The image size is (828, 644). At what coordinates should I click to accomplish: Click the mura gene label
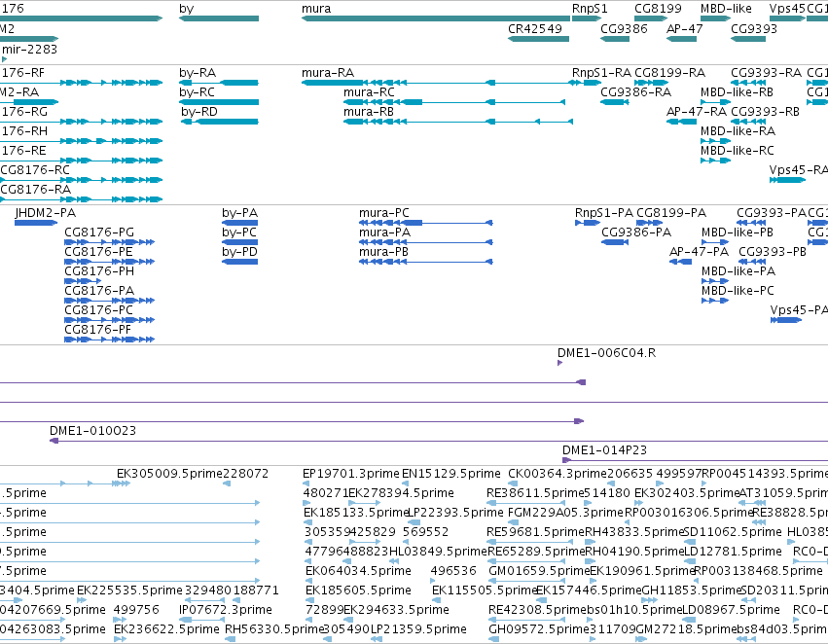coord(316,9)
